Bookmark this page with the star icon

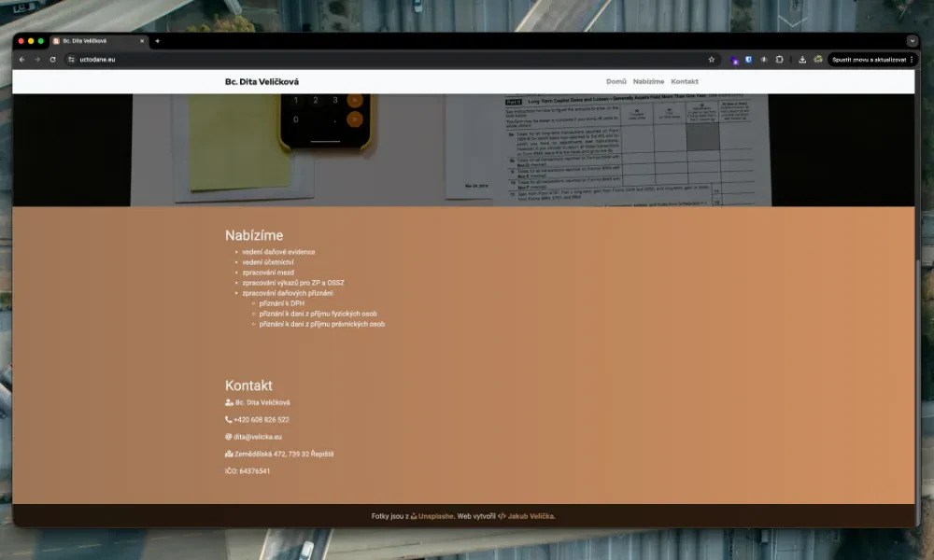pyautogui.click(x=712, y=60)
